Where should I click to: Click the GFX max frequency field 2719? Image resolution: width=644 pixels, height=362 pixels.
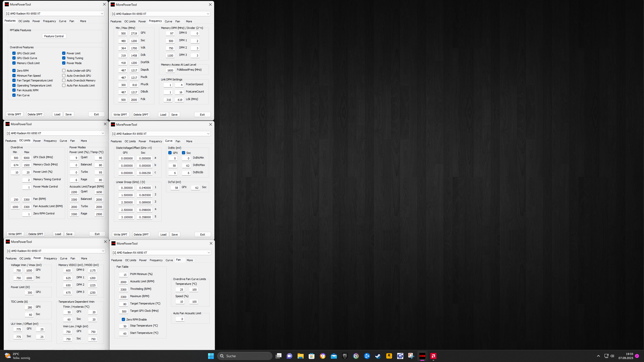pyautogui.click(x=134, y=33)
